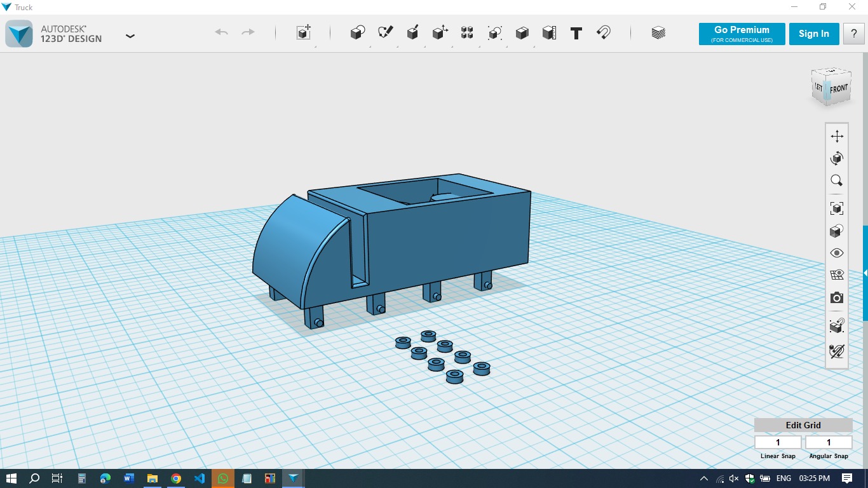This screenshot has height=488, width=868.
Task: Toggle grid visibility in navigation bar
Action: [x=837, y=275]
